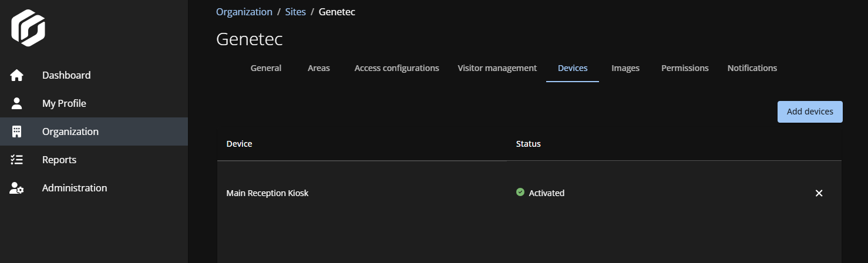868x263 pixels.
Task: Click the Administration user-gear icon
Action: pos(17,188)
